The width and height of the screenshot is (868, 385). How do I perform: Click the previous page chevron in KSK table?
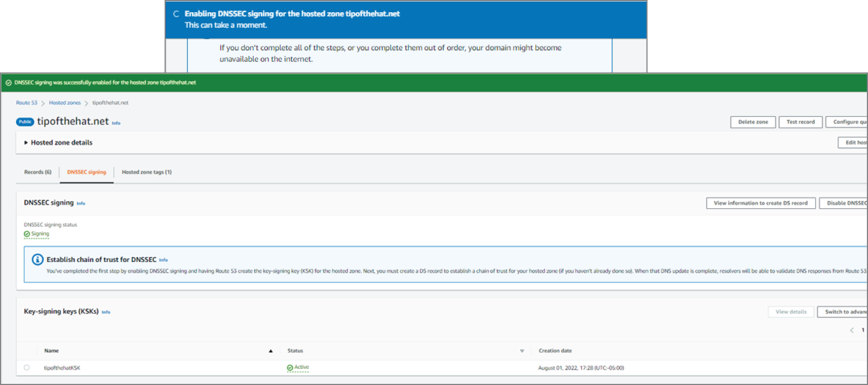[851, 330]
